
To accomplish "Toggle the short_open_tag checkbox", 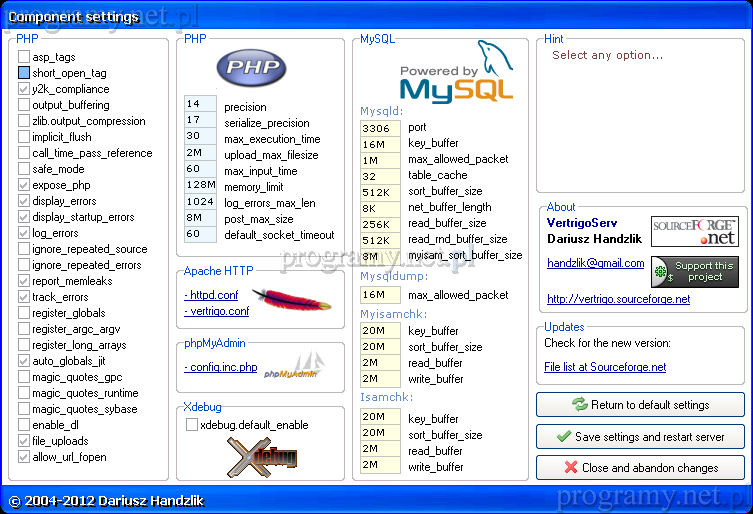I will pos(24,73).
